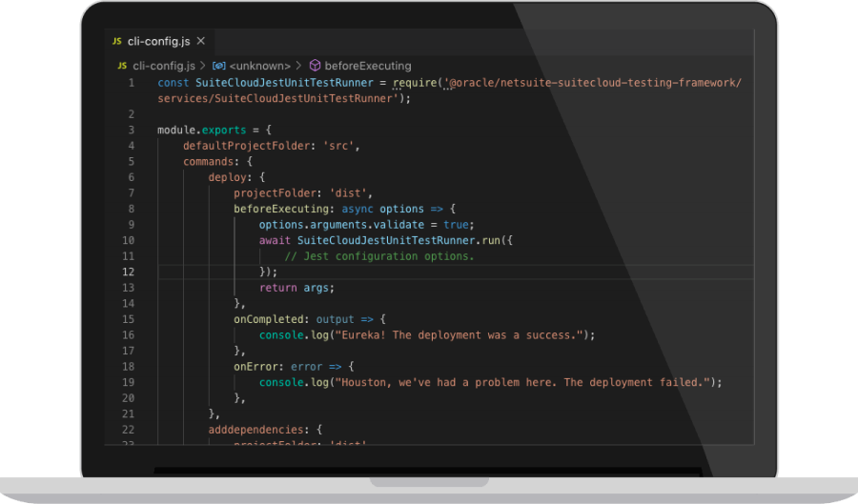Click line number 1 in gutter
Image resolution: width=858 pixels, height=504 pixels.
coord(132,83)
